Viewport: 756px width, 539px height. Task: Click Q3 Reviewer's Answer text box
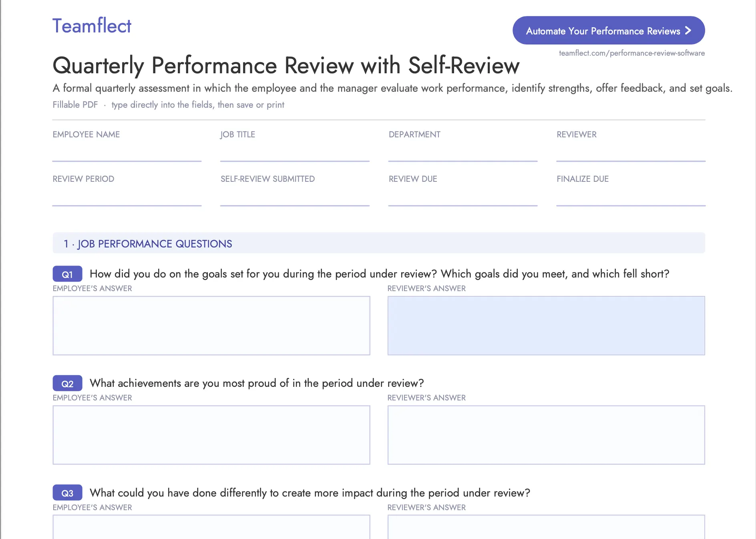pos(546,527)
